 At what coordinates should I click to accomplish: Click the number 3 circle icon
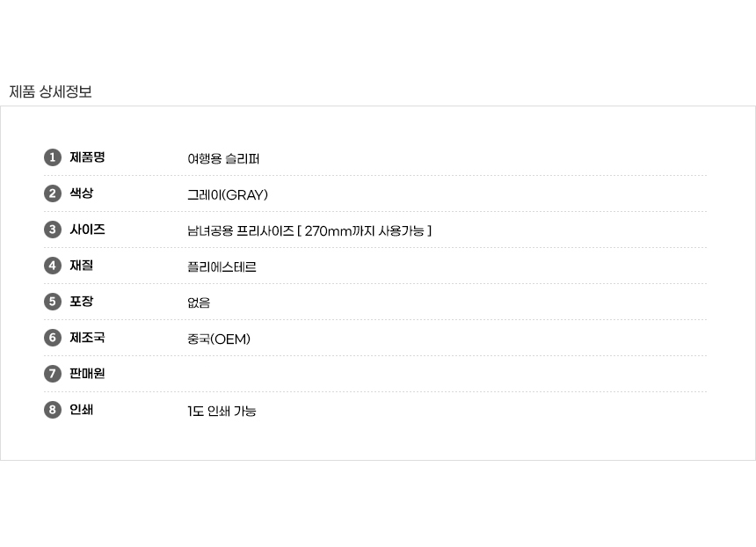coord(53,230)
